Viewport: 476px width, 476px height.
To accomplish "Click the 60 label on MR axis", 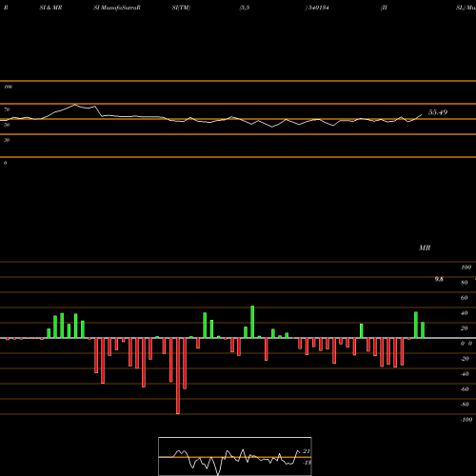I will 465,298.
